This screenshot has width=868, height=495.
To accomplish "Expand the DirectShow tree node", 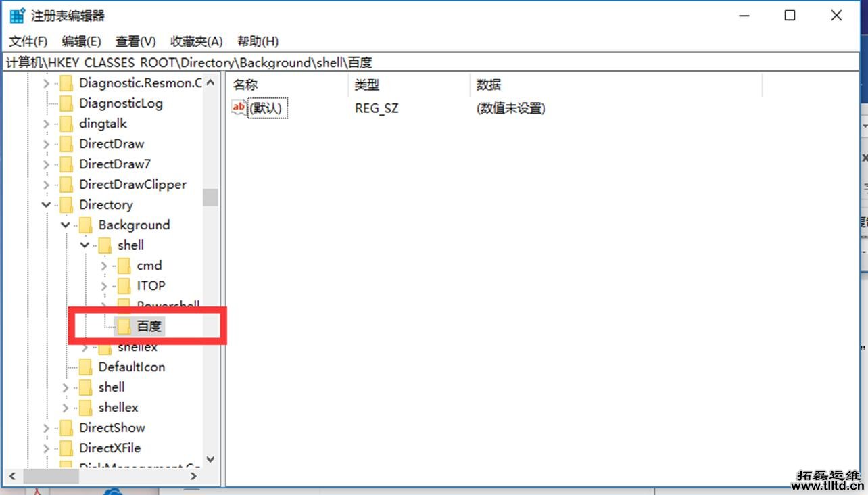I will pos(45,427).
